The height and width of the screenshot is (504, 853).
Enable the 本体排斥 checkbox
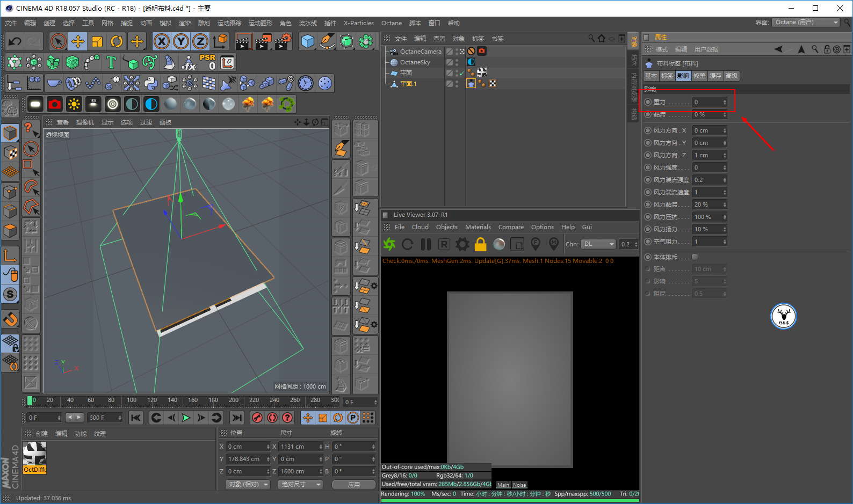(695, 257)
